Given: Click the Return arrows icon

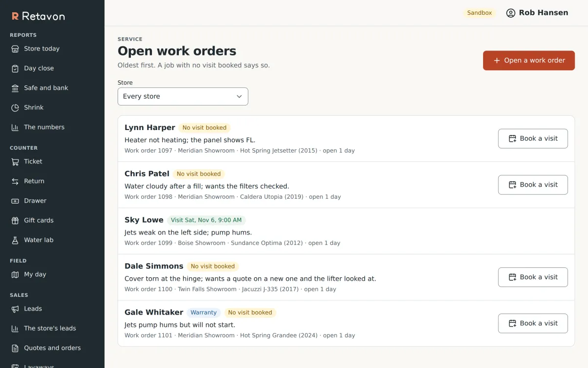Looking at the screenshot, I should click(15, 181).
